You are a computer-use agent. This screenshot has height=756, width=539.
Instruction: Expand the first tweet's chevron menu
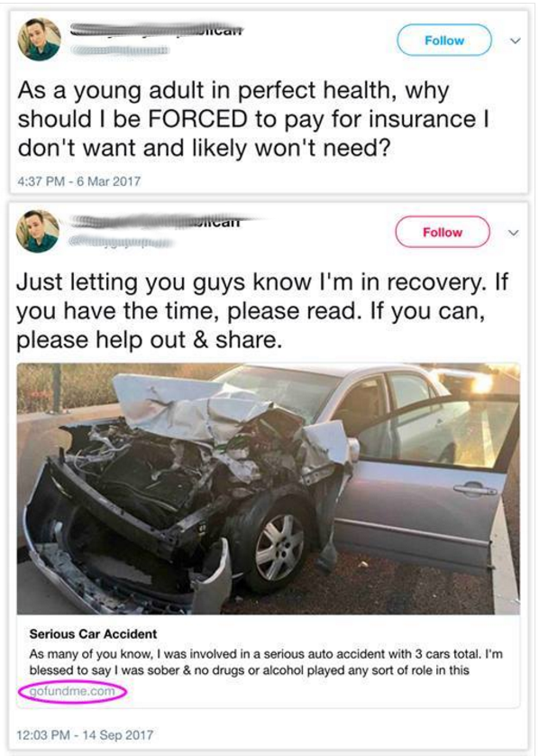515,41
